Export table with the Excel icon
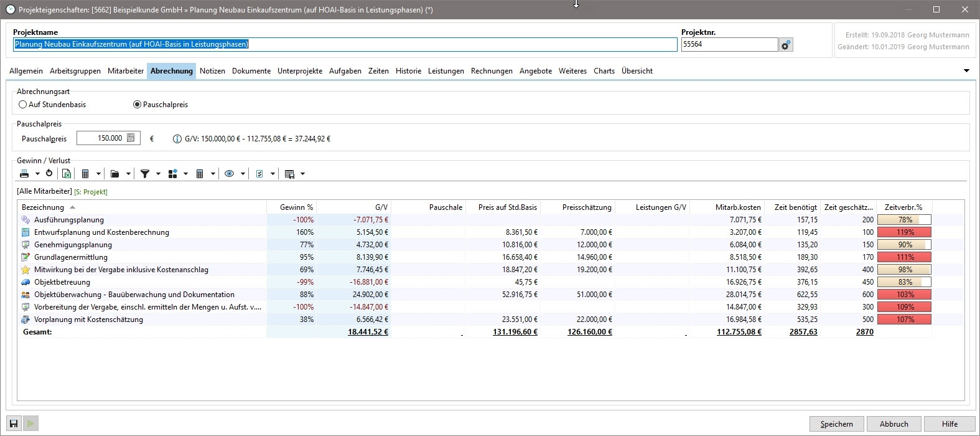 [x=66, y=174]
